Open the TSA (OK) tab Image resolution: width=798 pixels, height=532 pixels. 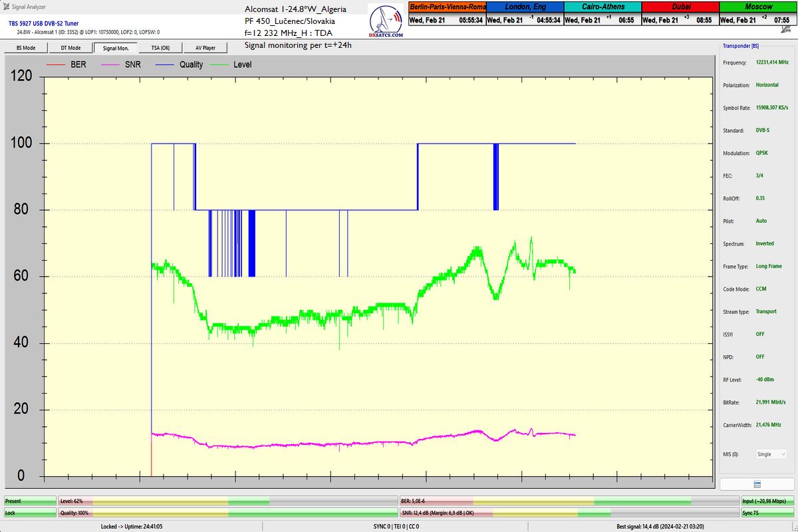pos(160,48)
